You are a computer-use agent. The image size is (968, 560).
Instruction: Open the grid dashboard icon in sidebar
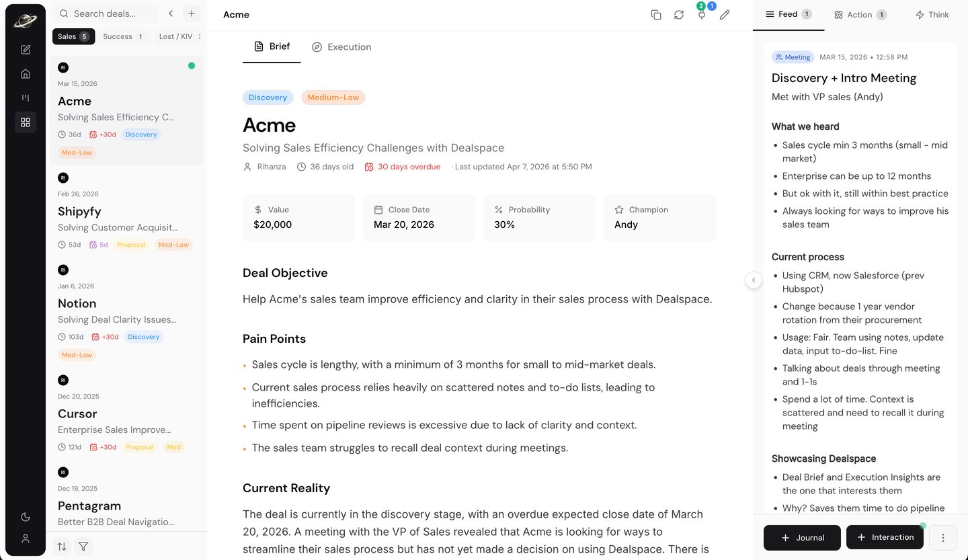(26, 122)
